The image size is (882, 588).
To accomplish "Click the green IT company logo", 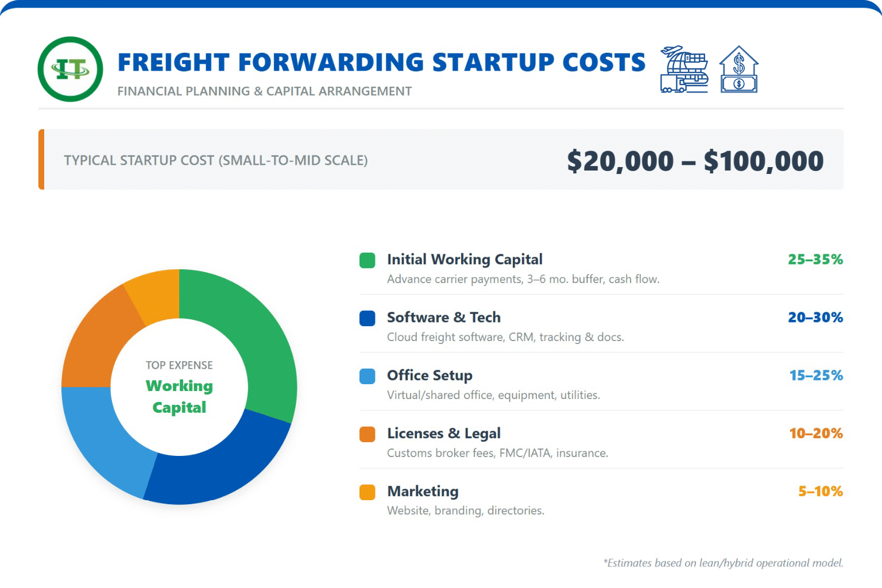I will click(70, 69).
